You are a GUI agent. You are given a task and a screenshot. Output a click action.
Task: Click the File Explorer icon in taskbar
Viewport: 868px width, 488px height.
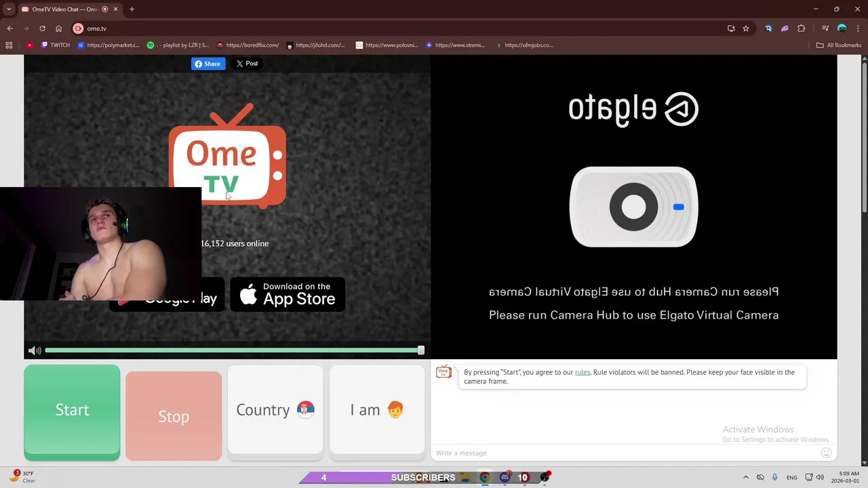465,477
